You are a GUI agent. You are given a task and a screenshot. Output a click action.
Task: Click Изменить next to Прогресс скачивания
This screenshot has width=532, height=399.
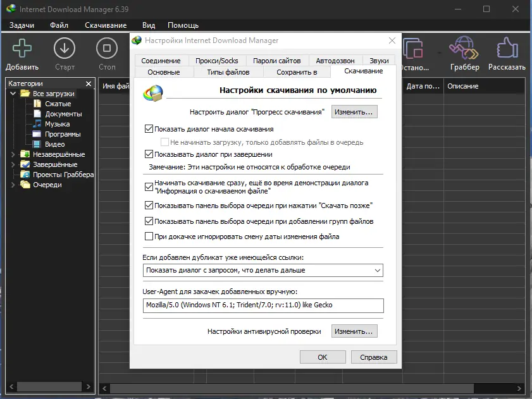pyautogui.click(x=354, y=112)
